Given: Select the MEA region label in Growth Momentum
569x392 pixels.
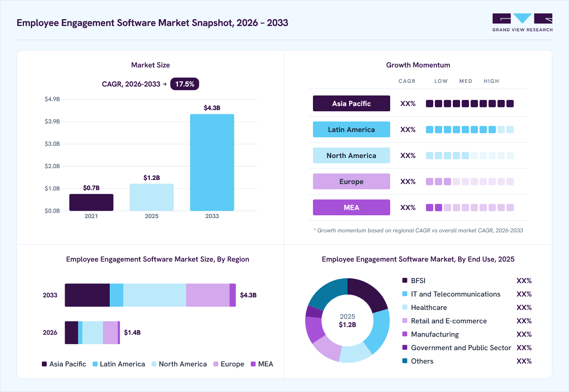Looking at the screenshot, I should click(x=352, y=208).
